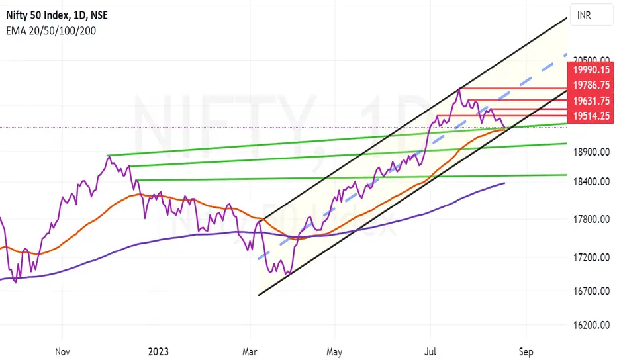Click the 16700.00 price axis label
The height and width of the screenshot is (364, 617).
click(x=591, y=291)
